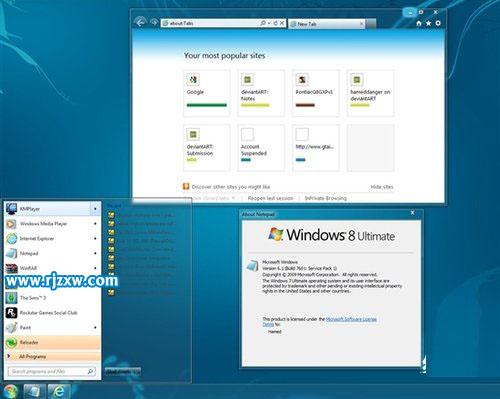Open Favorites star icon in IE
This screenshot has height=399, width=500.
pos(428,23)
